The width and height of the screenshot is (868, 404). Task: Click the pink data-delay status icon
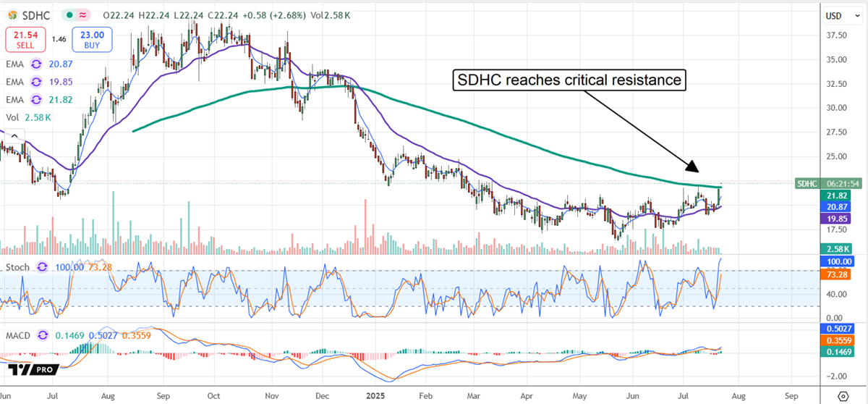point(84,14)
